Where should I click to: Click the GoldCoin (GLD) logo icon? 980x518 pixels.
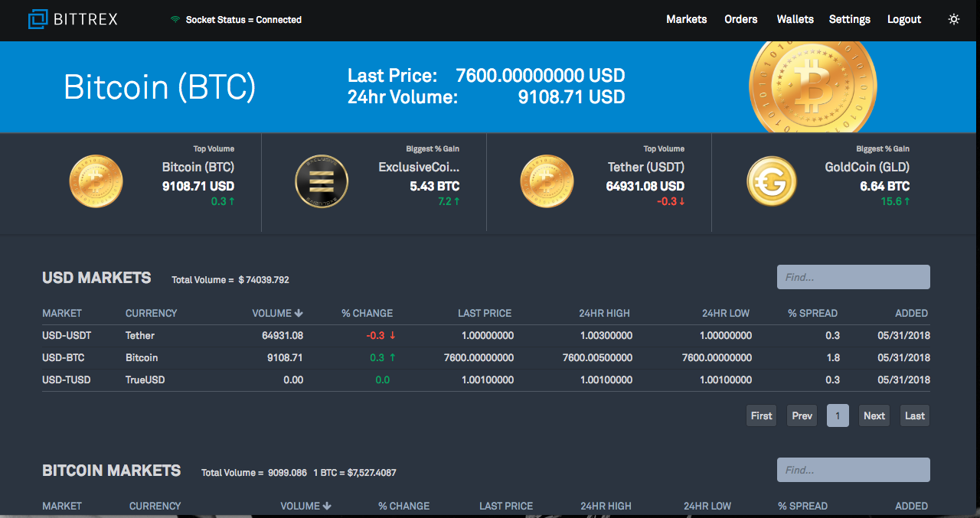click(772, 181)
